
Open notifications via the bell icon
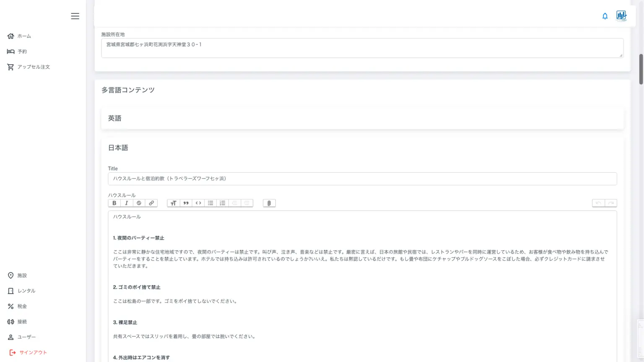coord(605,16)
